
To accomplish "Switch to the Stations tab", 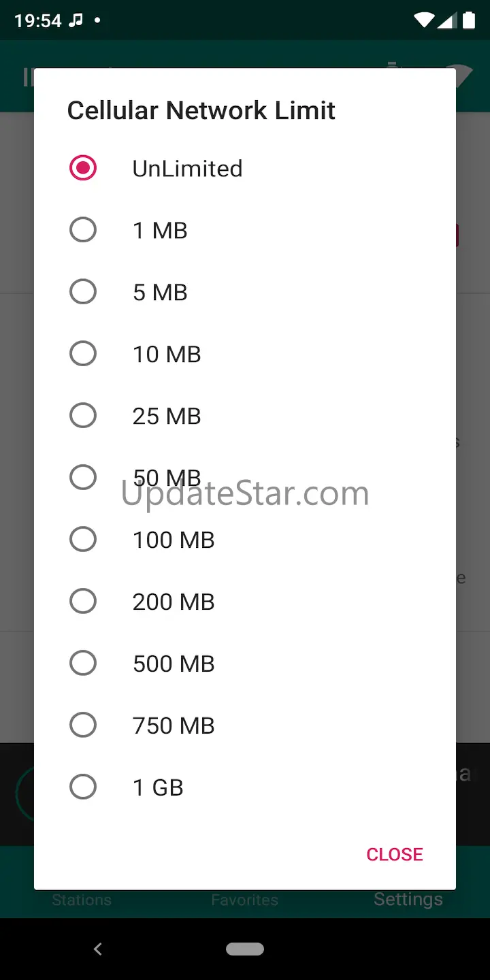I will [82, 900].
